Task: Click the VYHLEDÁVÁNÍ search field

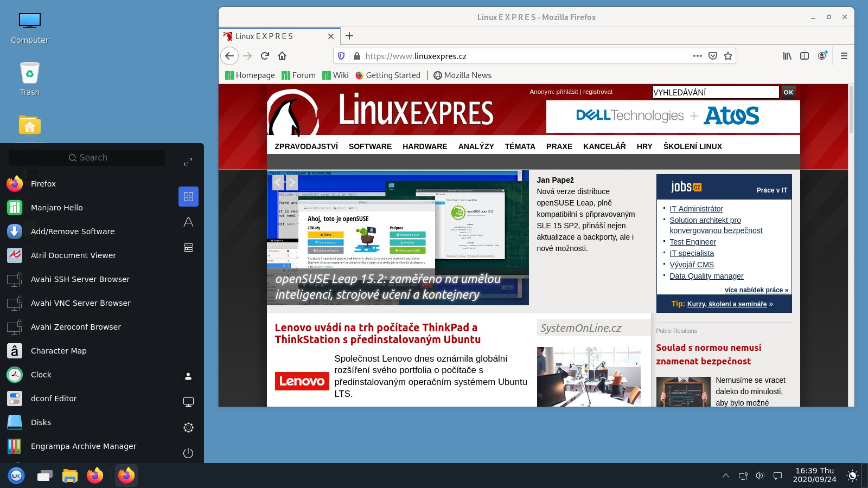Action: 716,92
